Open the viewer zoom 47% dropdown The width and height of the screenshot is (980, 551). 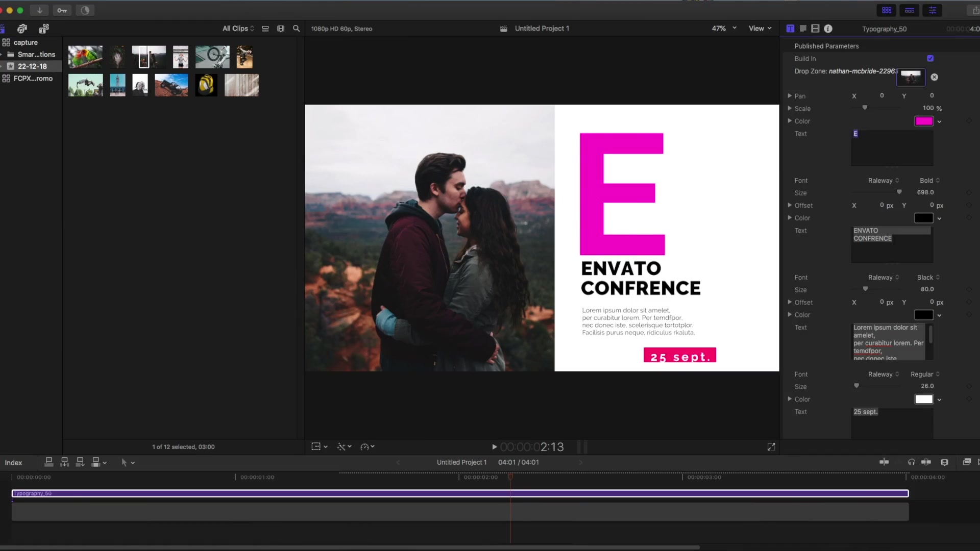coord(724,29)
